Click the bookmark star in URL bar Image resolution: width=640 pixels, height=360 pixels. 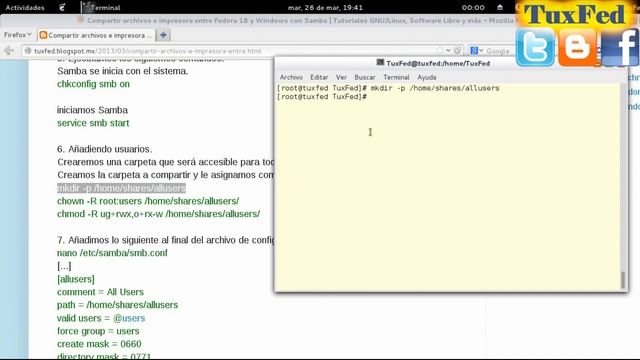click(x=440, y=51)
